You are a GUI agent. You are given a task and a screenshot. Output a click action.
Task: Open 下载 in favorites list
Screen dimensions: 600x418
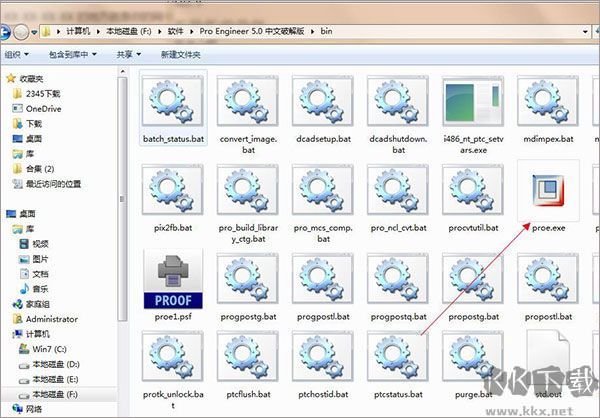[x=28, y=124]
